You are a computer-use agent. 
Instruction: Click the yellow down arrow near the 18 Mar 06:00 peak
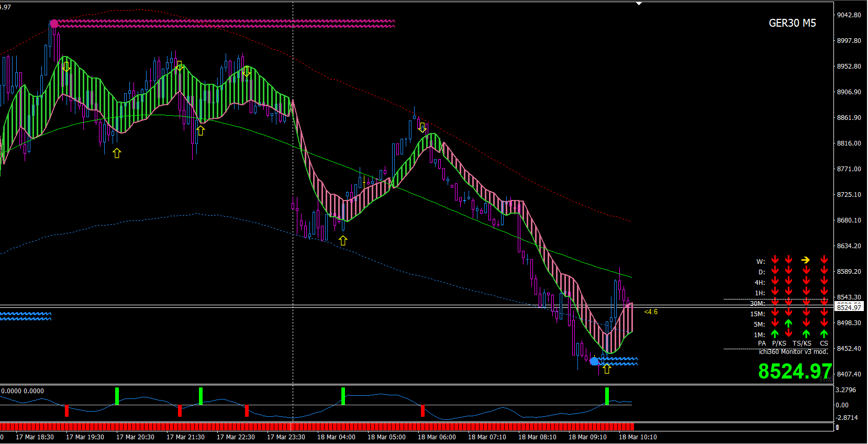click(422, 127)
